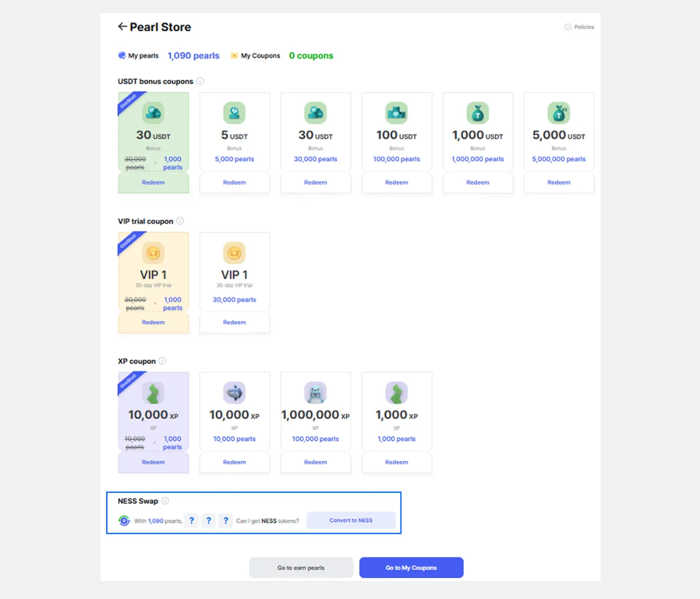Image resolution: width=700 pixels, height=599 pixels.
Task: Open Go to My Coupons
Action: [411, 568]
